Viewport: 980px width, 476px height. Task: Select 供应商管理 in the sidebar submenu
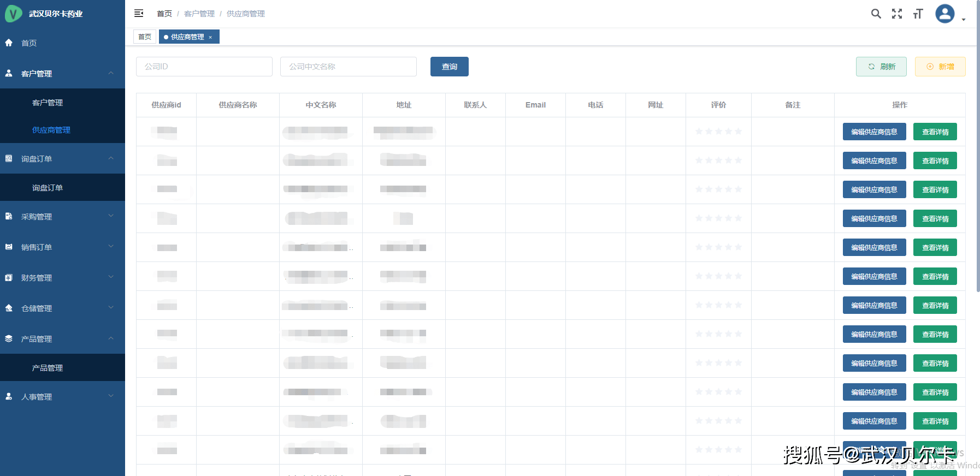51,130
